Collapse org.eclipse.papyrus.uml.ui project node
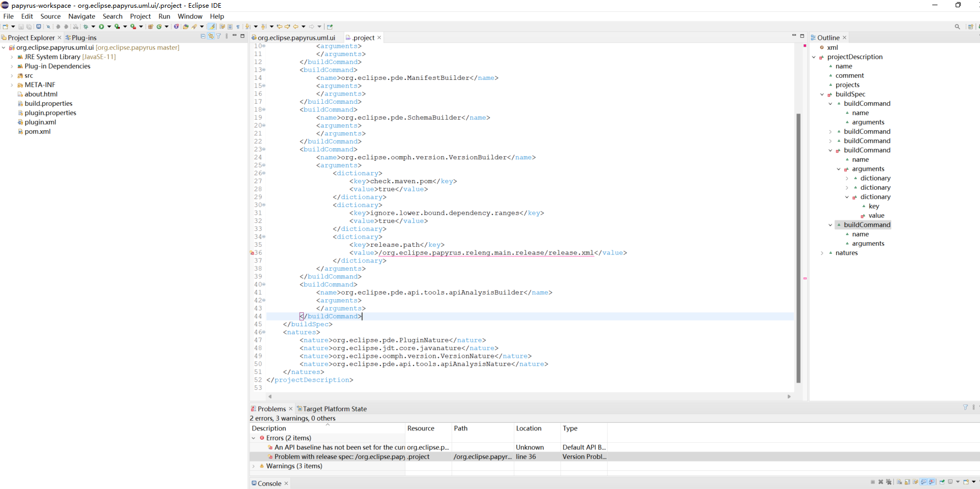 click(x=4, y=48)
